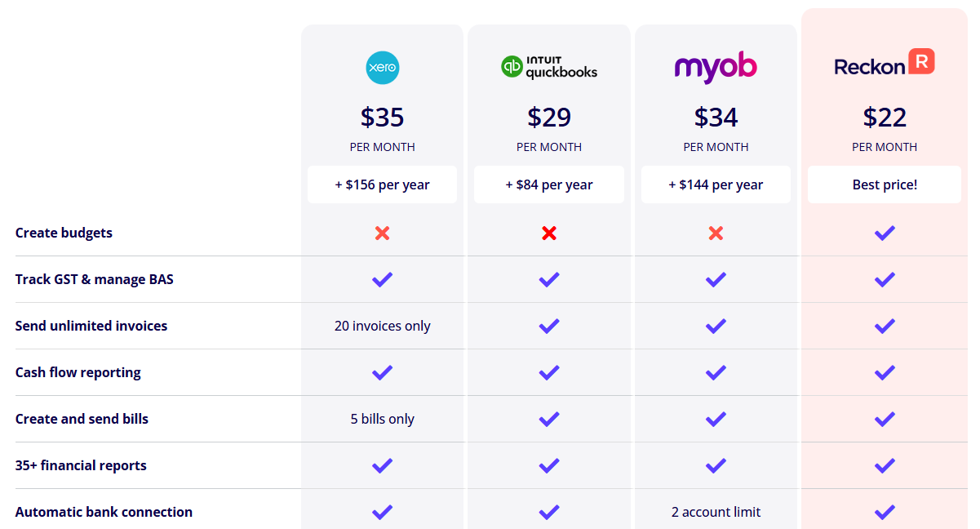
Task: Click the '+ $156 per year' box
Action: [382, 184]
